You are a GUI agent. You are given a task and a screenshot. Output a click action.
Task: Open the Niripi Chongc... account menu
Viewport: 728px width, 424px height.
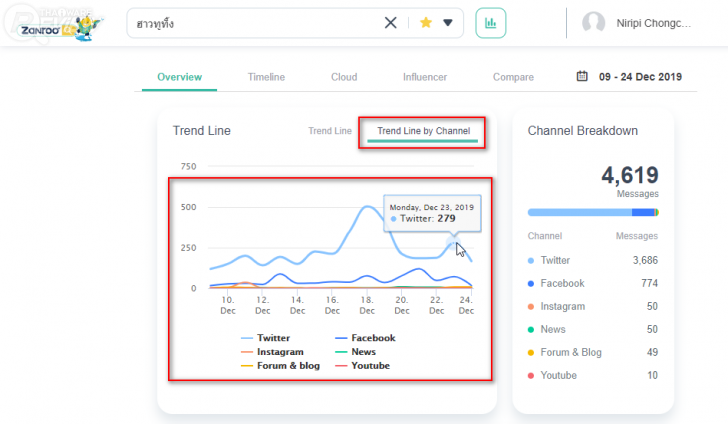[x=654, y=23]
